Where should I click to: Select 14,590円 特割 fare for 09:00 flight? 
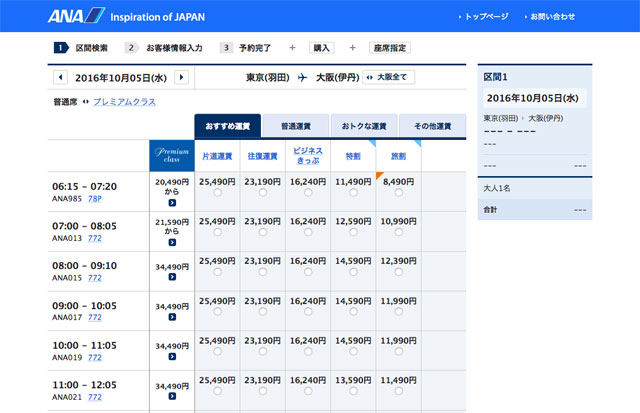[353, 313]
